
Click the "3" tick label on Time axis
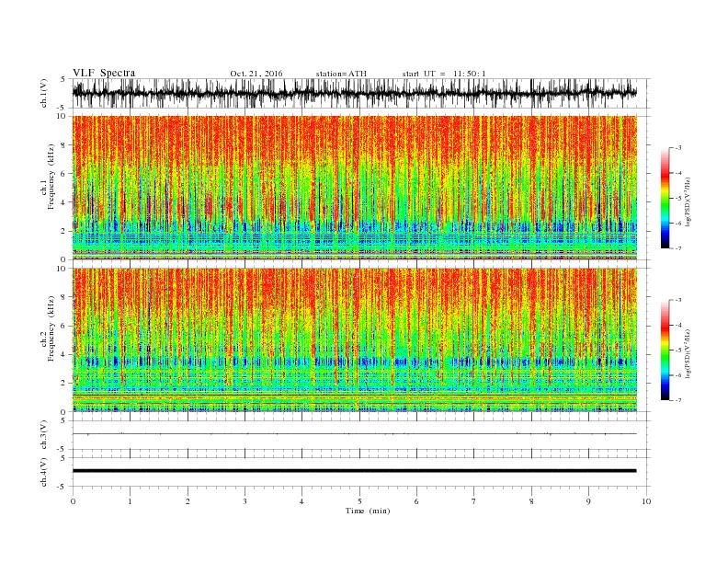tap(245, 501)
